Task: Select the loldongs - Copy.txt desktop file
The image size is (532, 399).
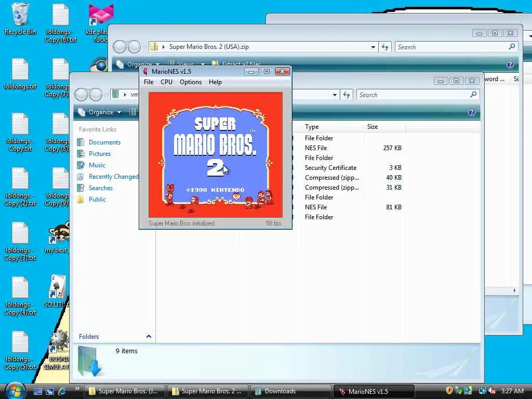Action: coord(20,132)
